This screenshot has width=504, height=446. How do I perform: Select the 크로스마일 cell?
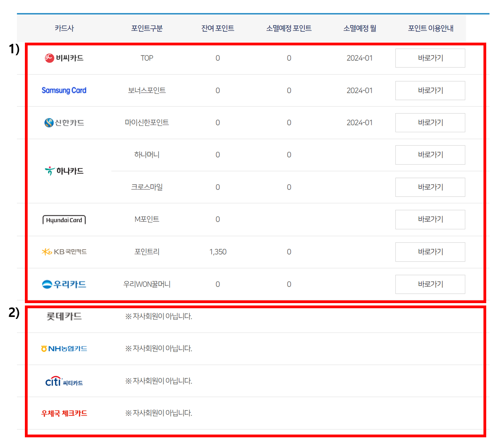(147, 187)
